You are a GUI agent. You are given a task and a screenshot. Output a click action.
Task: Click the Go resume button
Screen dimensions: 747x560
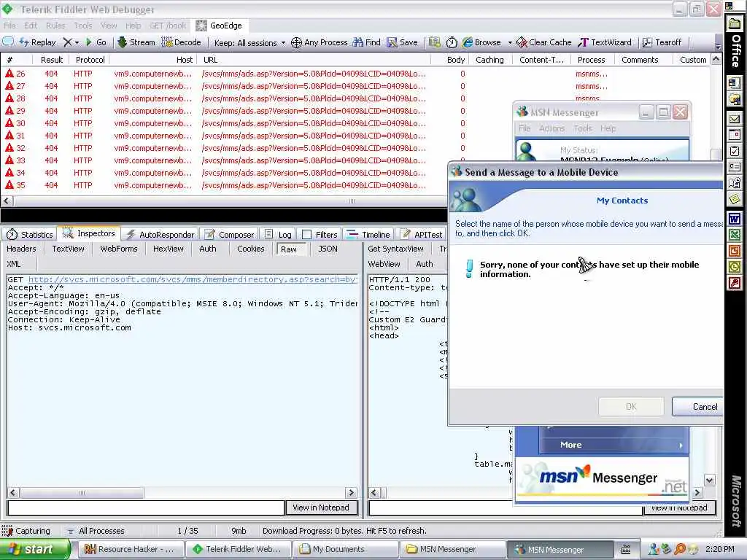pyautogui.click(x=96, y=42)
